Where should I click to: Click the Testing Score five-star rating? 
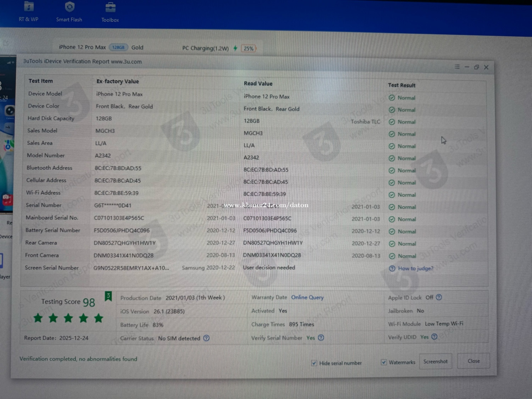click(x=68, y=318)
